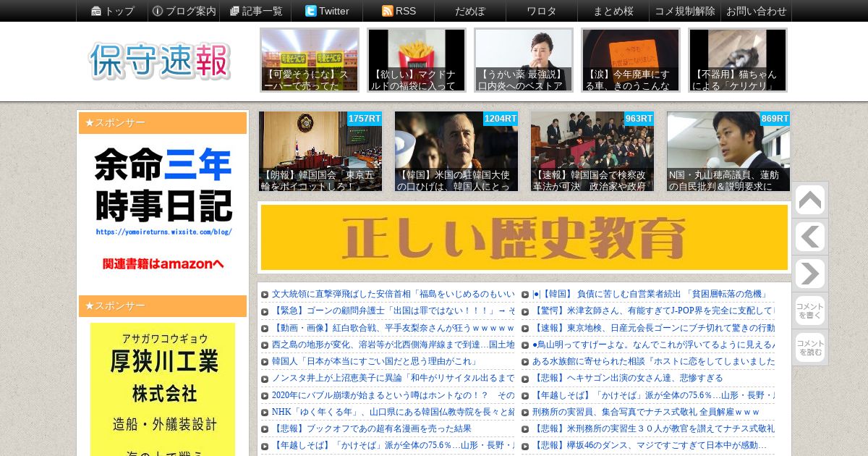The height and width of the screenshot is (456, 868).
Task: Click the コメントを書く side button
Action: tap(810, 311)
